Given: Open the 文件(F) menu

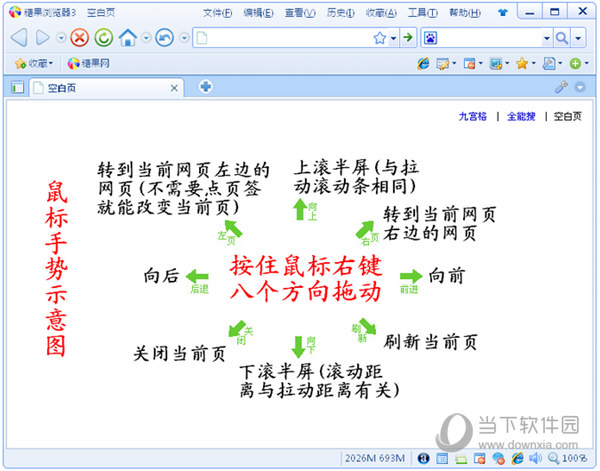Looking at the screenshot, I should click(217, 13).
